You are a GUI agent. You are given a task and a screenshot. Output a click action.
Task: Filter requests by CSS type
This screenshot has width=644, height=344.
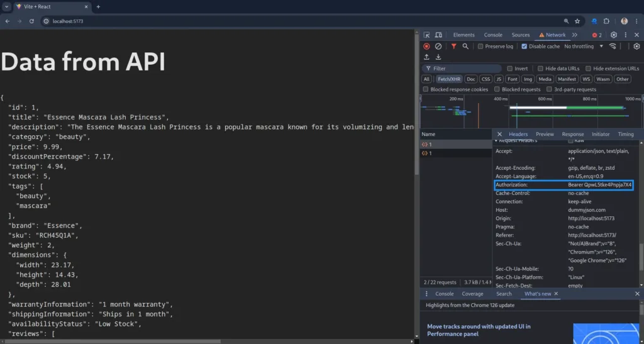click(486, 79)
